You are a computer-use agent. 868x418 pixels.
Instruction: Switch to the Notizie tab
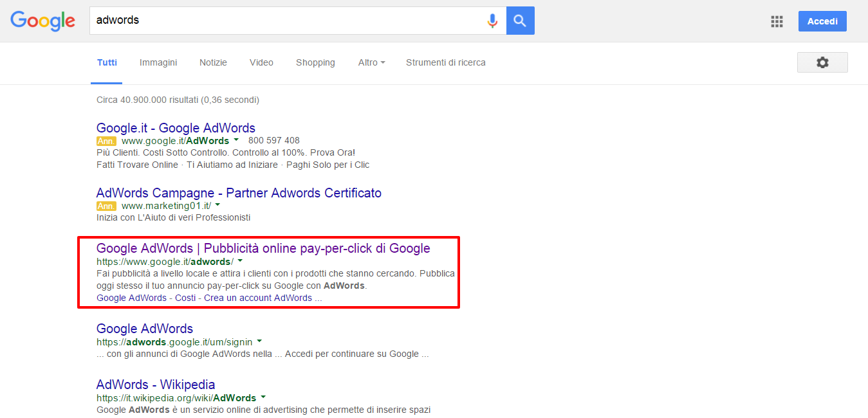(213, 62)
